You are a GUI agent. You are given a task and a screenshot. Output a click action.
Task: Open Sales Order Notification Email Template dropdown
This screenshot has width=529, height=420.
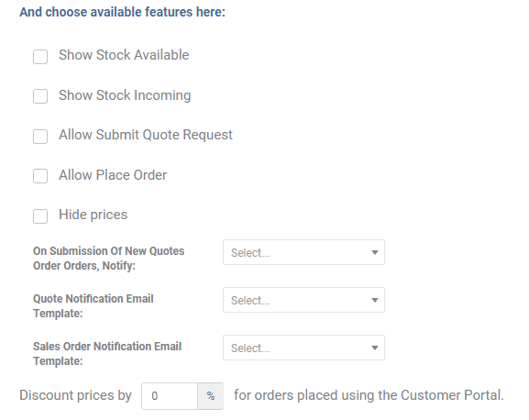point(303,348)
